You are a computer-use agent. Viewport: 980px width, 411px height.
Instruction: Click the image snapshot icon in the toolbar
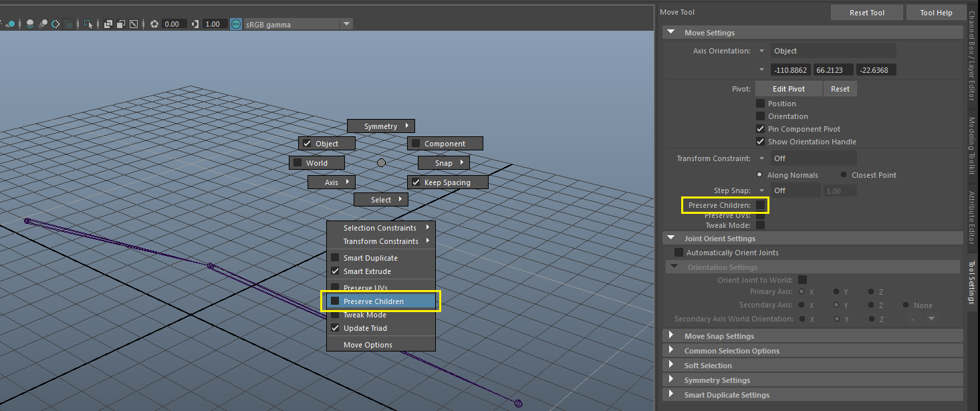133,23
